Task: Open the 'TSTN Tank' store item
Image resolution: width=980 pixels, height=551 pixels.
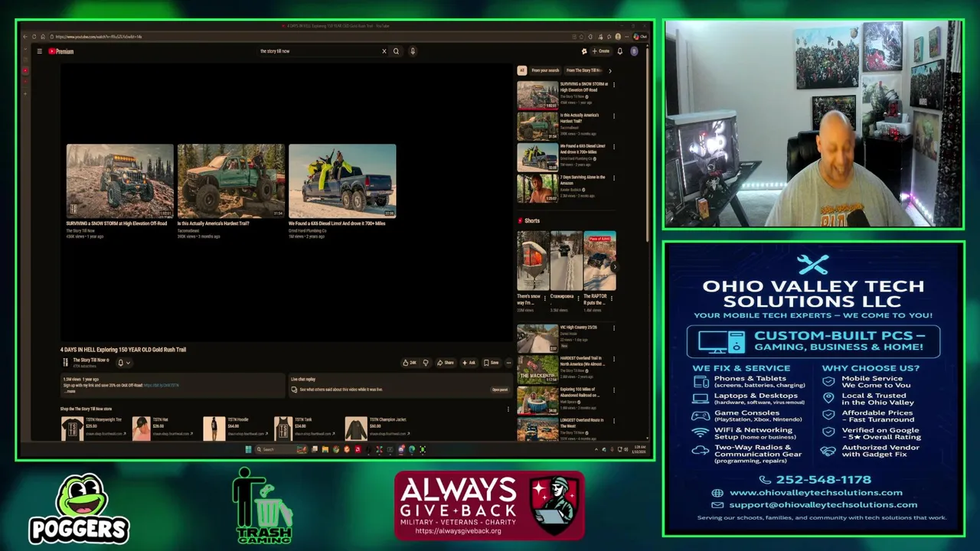Action: pyautogui.click(x=305, y=428)
